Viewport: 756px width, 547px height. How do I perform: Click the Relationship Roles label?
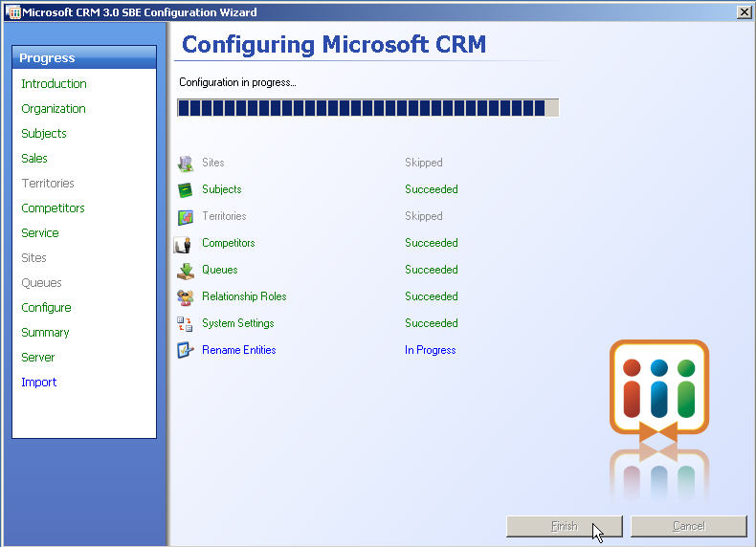coord(244,296)
